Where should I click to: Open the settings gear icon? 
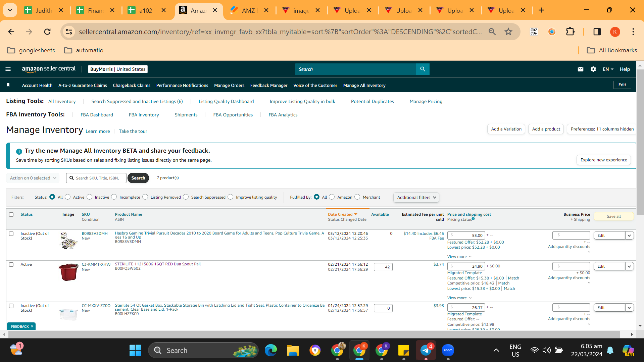(x=593, y=69)
